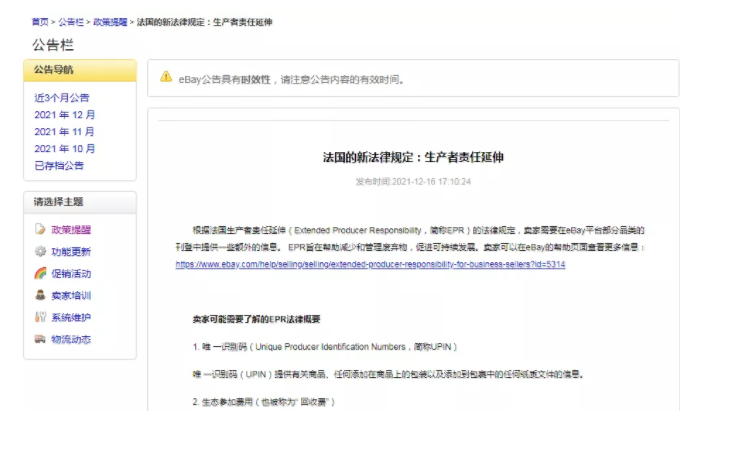Screen dimensions: 745x457
Task: Open 公告栏 breadcrumb link
Action: 70,21
